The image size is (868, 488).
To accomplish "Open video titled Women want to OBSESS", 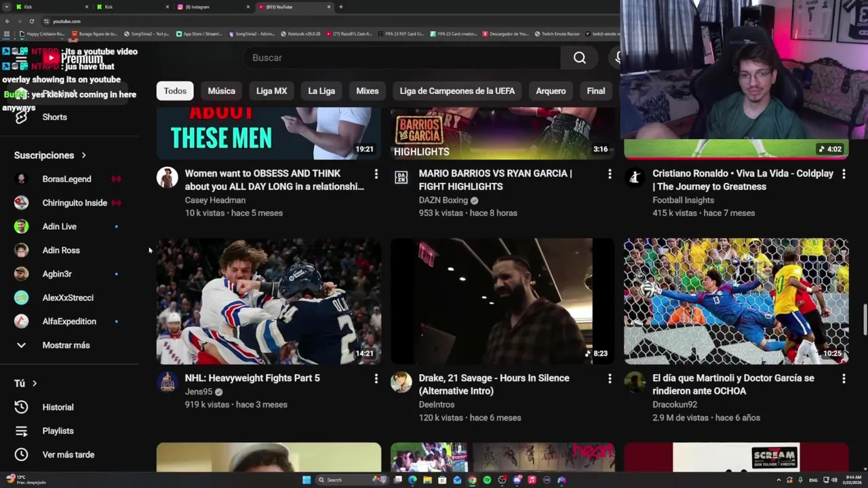I will pyautogui.click(x=275, y=180).
